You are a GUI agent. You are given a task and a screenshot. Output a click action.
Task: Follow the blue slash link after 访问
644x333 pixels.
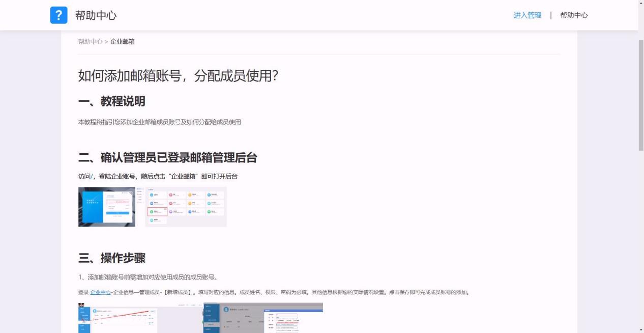click(92, 176)
